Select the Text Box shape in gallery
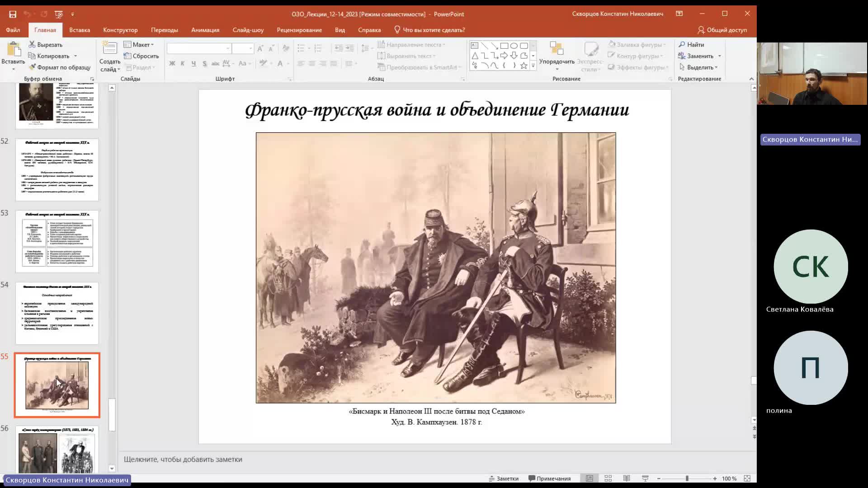 [x=475, y=46]
